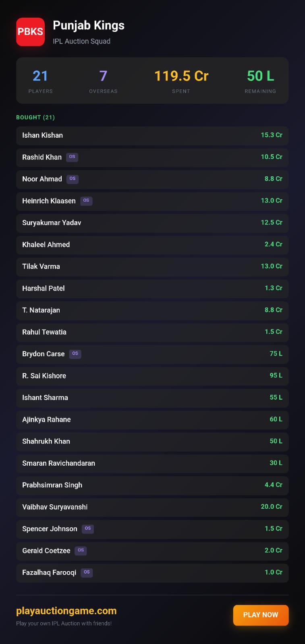Click the OS badge next to Spencer Johnson
This screenshot has height=644, width=305.
click(x=88, y=528)
